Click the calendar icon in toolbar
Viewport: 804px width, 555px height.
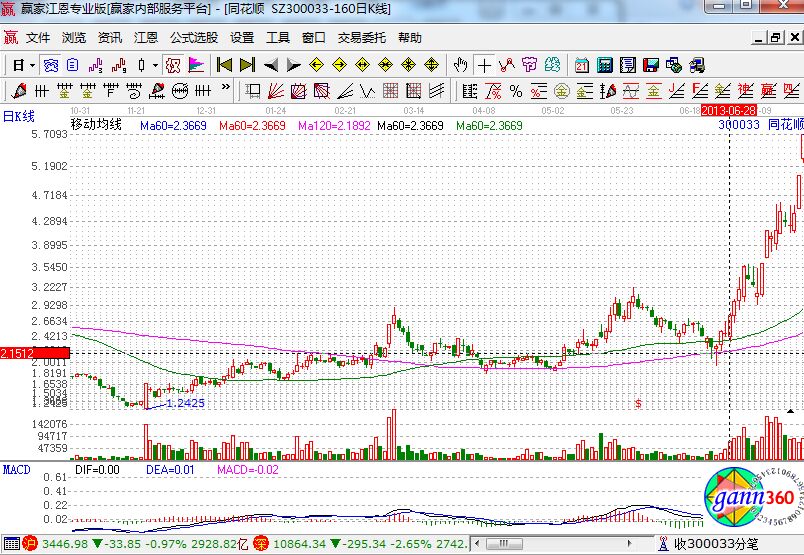[x=582, y=65]
